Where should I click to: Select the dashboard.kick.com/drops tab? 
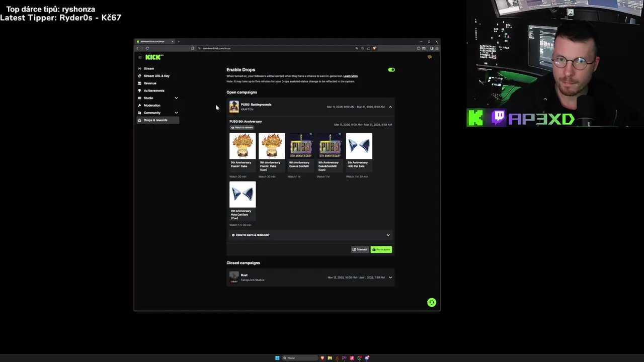[155, 41]
